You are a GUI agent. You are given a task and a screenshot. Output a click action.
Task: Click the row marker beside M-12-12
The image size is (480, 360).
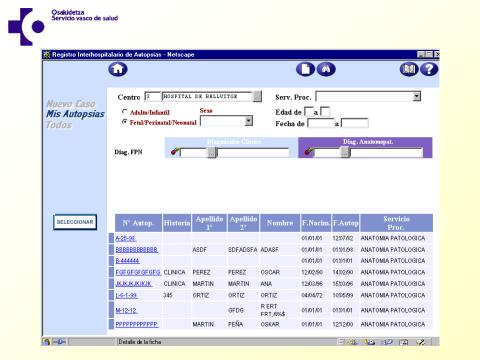point(111,310)
